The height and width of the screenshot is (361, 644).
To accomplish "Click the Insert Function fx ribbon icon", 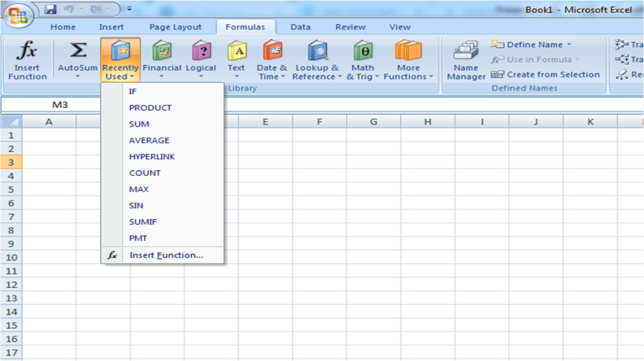I will point(27,50).
